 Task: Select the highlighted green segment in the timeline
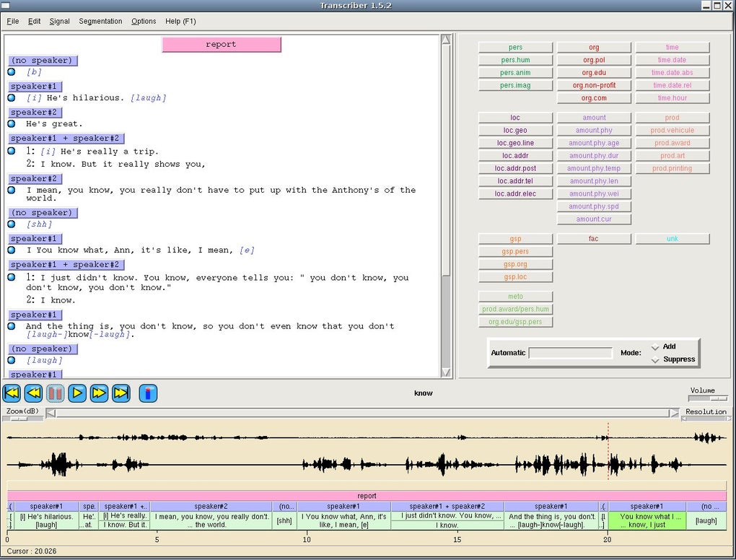[647, 520]
